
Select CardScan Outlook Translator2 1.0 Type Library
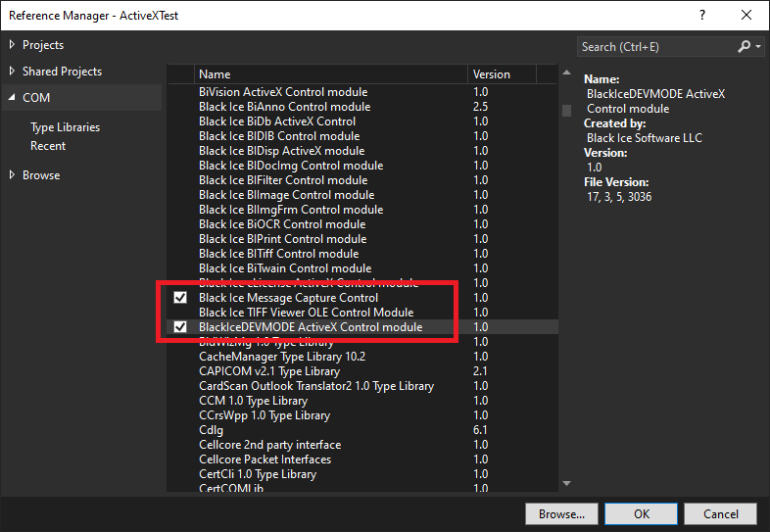pyautogui.click(x=361, y=386)
